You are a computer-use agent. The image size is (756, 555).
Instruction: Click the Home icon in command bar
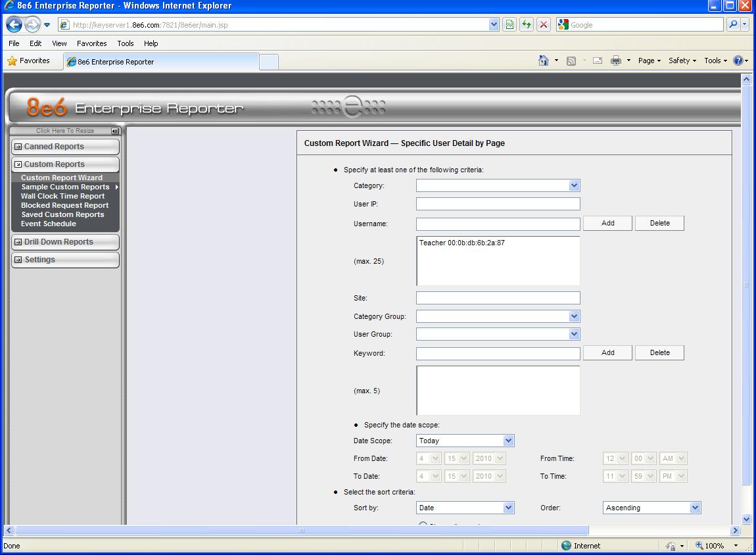pos(544,60)
